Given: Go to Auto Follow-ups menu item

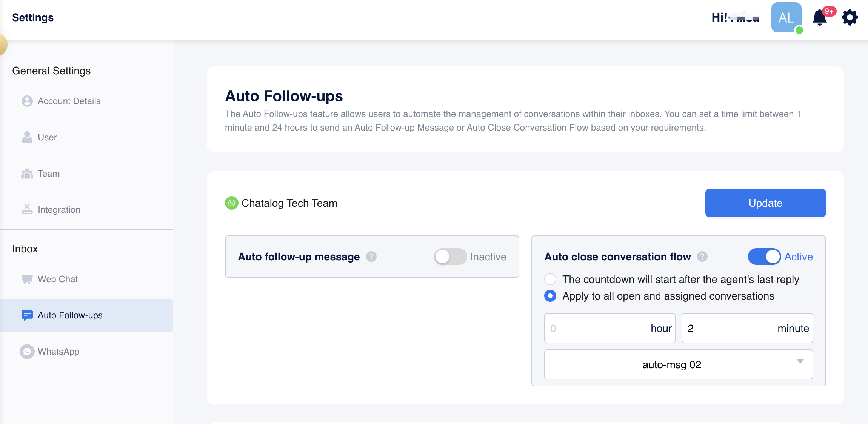Looking at the screenshot, I should pos(70,315).
